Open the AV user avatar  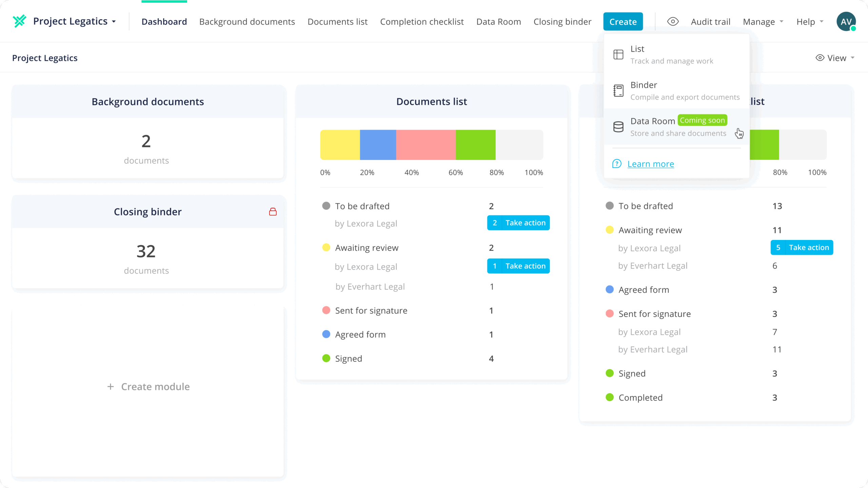(x=846, y=22)
